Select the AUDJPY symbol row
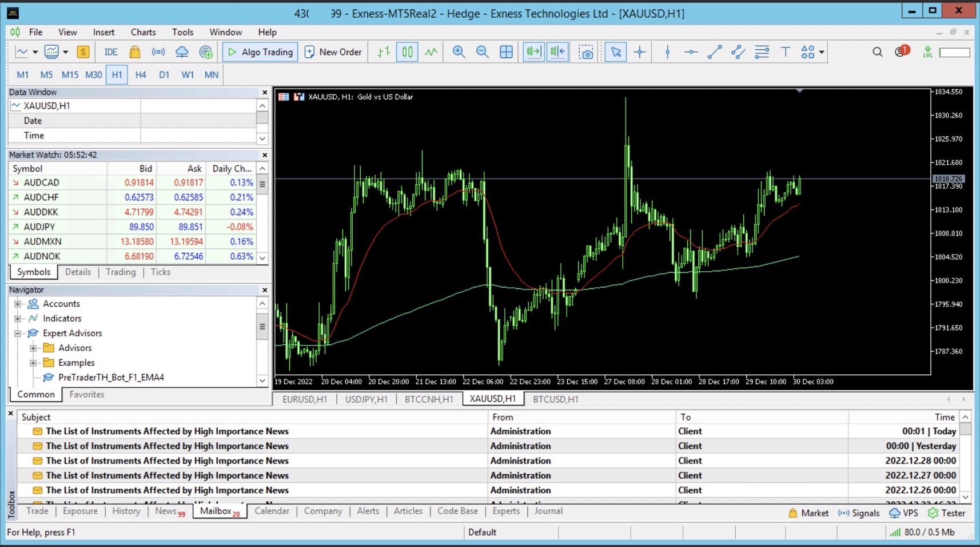Screen dimensions: 980x547 (x=132, y=227)
